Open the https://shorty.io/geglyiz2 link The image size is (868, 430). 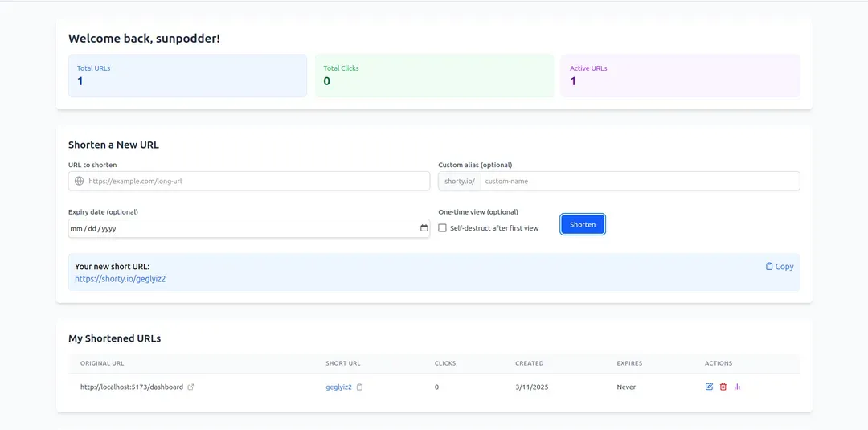120,279
